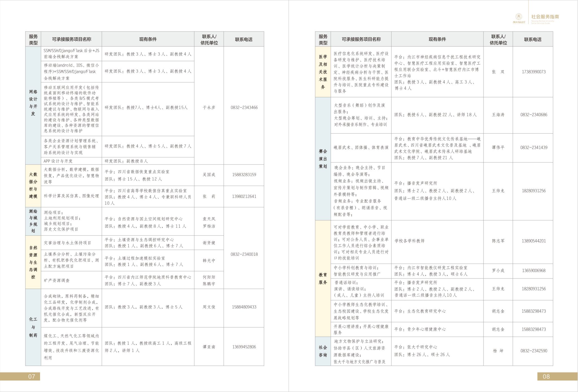
Task: Click project cell '峨眉武术、团体操、体育表演'
Action: tap(361, 148)
